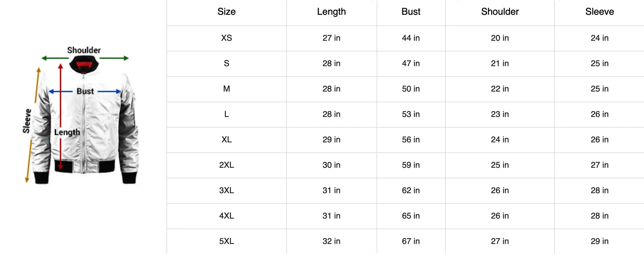Click the 67 in bust value
The image size is (644, 254).
[411, 241]
